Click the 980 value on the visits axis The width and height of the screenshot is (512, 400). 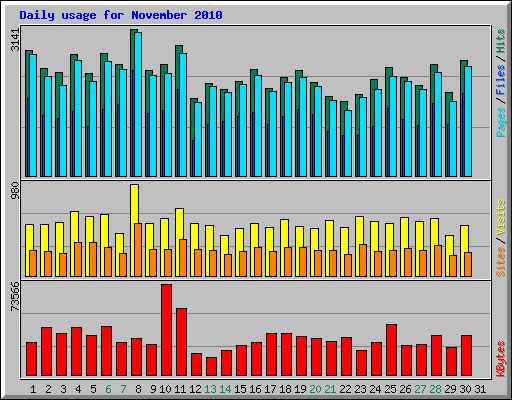[x=15, y=190]
